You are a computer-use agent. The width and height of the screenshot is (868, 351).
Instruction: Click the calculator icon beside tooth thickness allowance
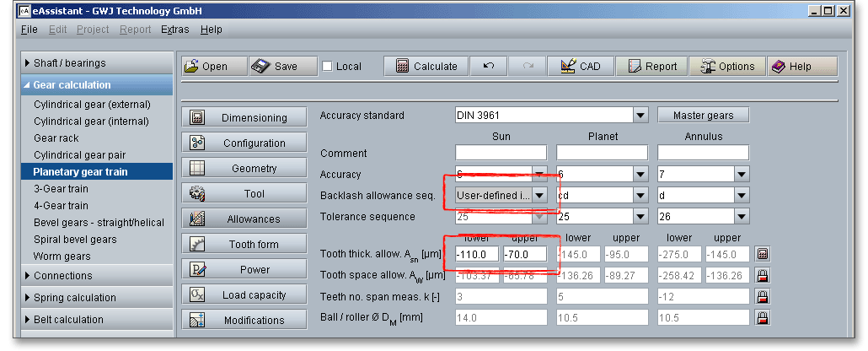tap(762, 254)
